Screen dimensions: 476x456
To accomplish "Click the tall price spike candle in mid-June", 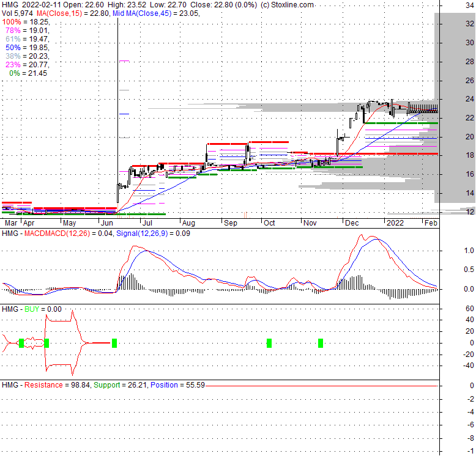I will [x=118, y=111].
